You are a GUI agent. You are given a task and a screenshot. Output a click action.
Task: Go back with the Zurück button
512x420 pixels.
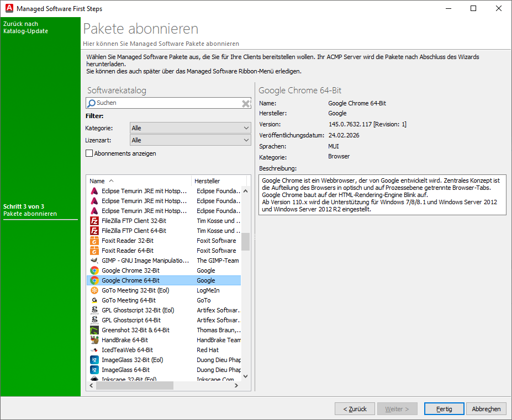pyautogui.click(x=355, y=409)
